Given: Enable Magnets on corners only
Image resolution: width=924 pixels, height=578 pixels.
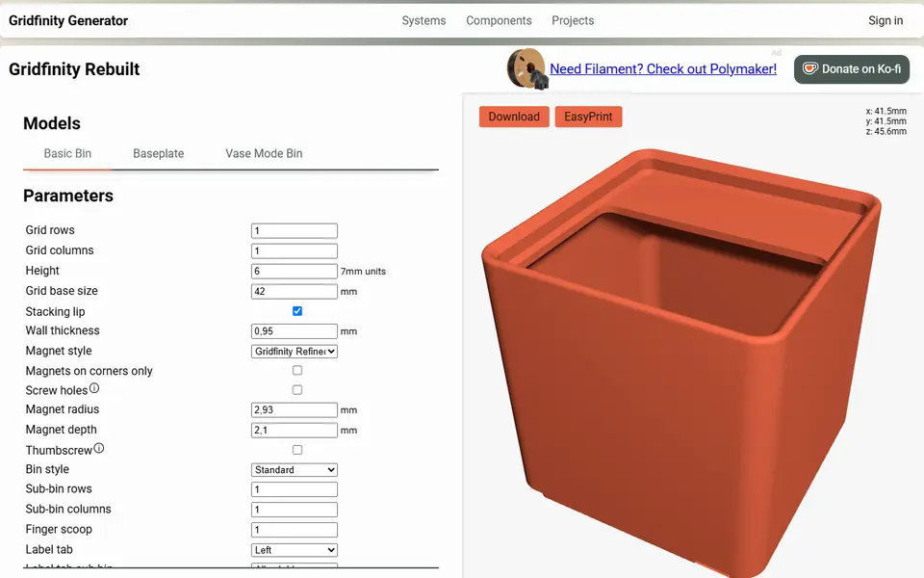Looking at the screenshot, I should click(297, 370).
